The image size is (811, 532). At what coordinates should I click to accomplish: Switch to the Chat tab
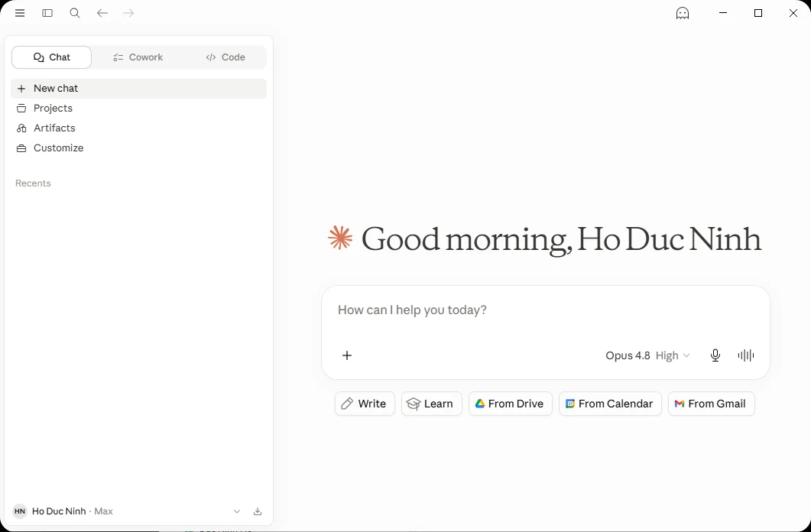click(52, 57)
